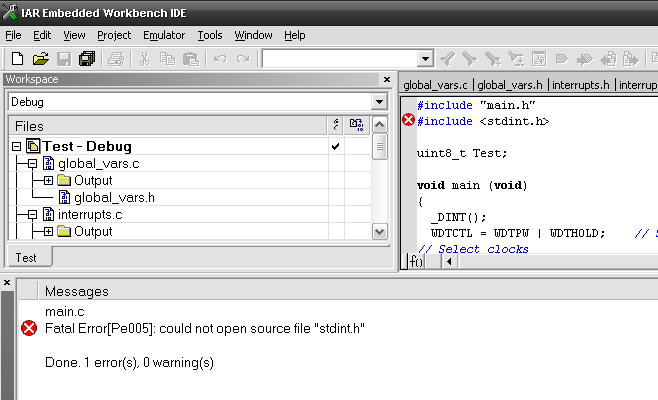Toggle the checkmark on Test - Debug row
This screenshot has width=658, height=400.
point(335,146)
